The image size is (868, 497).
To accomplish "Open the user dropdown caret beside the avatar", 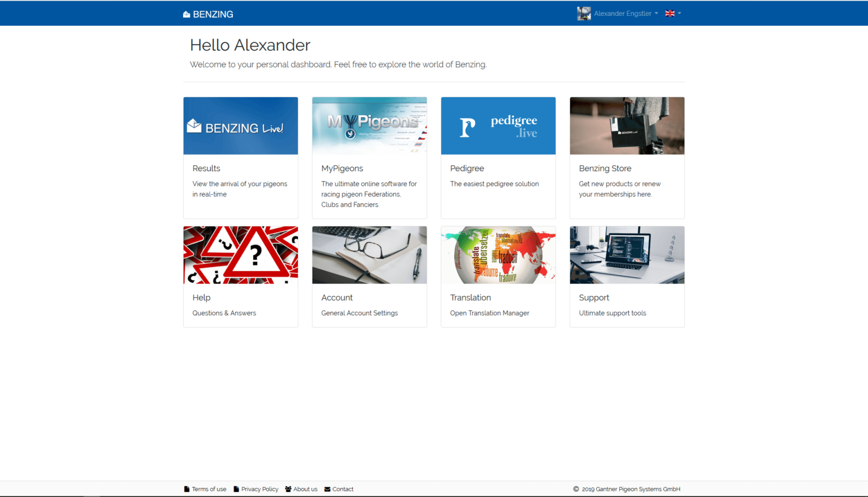I will point(655,13).
